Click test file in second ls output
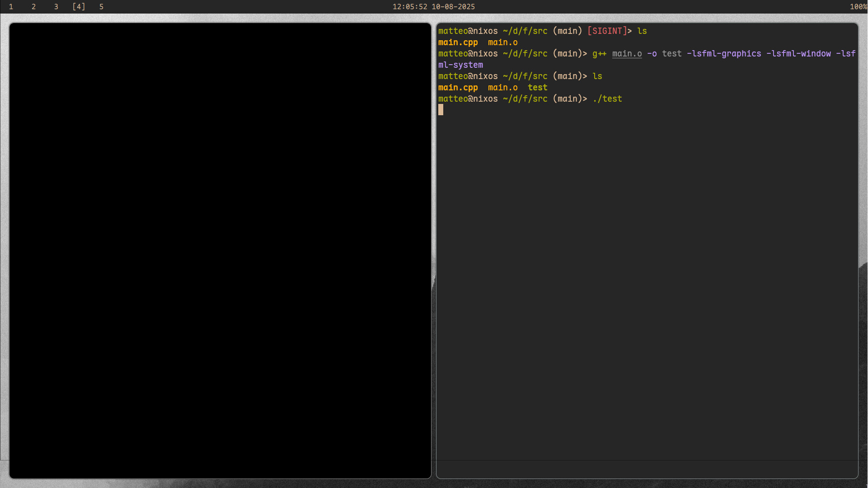The height and width of the screenshot is (488, 868). pyautogui.click(x=537, y=88)
